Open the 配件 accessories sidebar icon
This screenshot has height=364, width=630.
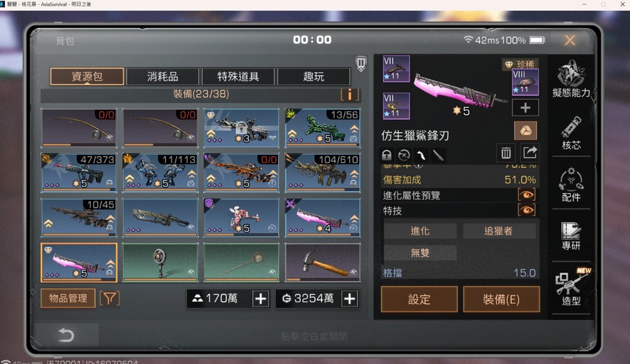click(571, 185)
